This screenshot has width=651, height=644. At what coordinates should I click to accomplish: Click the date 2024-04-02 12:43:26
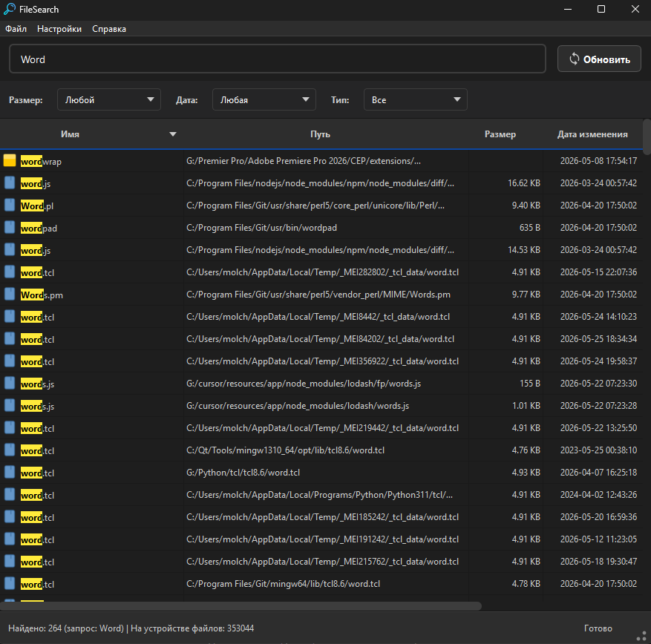[x=598, y=495]
